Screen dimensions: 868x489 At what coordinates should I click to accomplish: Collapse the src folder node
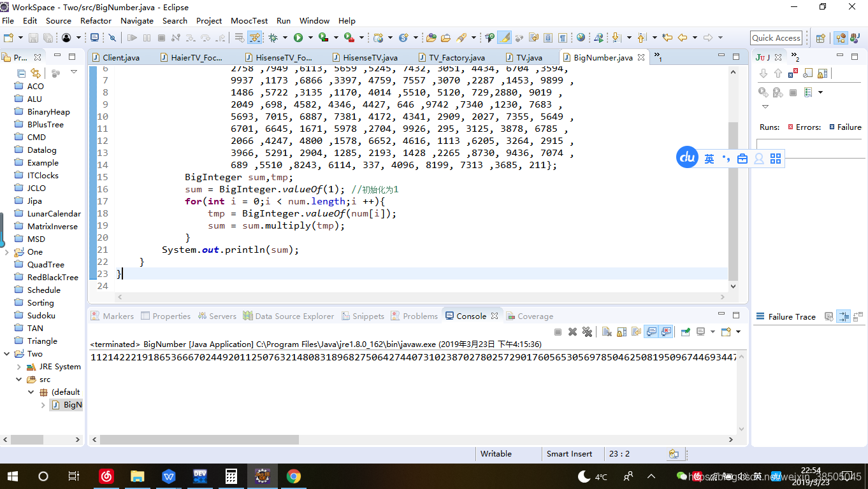point(19,379)
